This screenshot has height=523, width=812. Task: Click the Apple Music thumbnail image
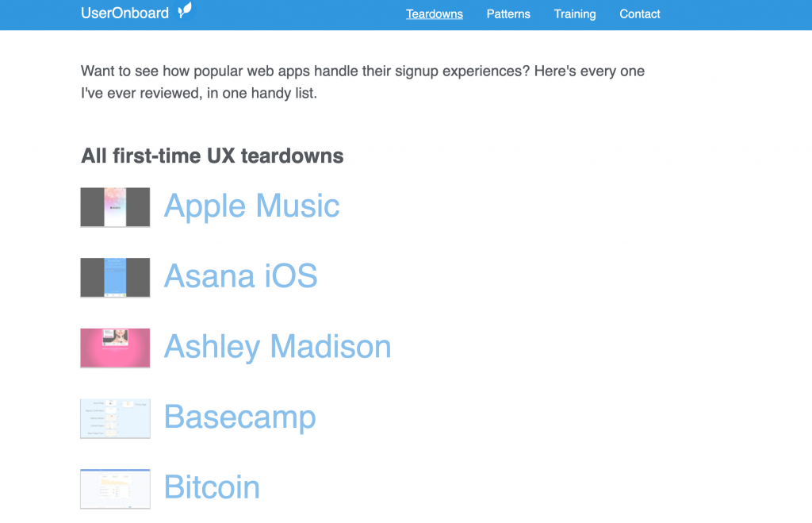(x=115, y=207)
